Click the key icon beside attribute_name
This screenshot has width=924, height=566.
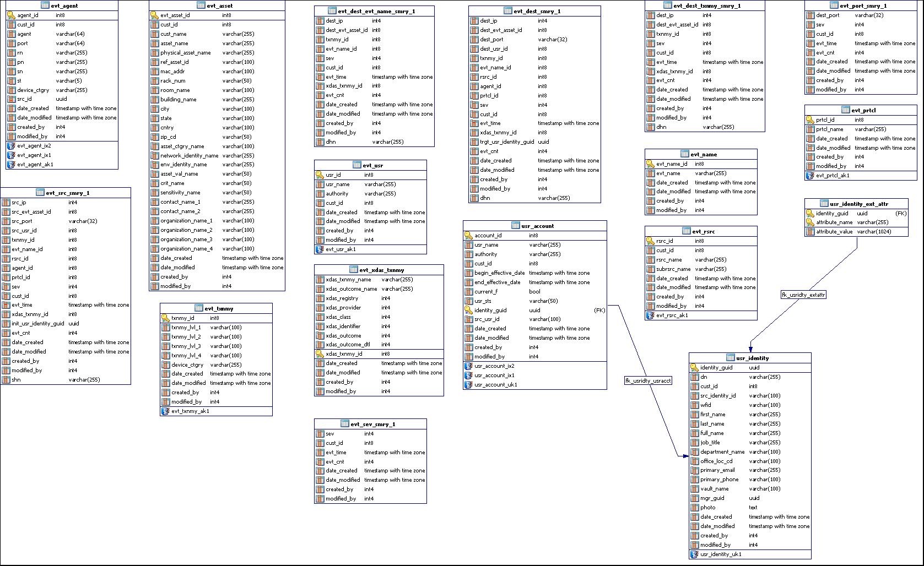(x=810, y=222)
